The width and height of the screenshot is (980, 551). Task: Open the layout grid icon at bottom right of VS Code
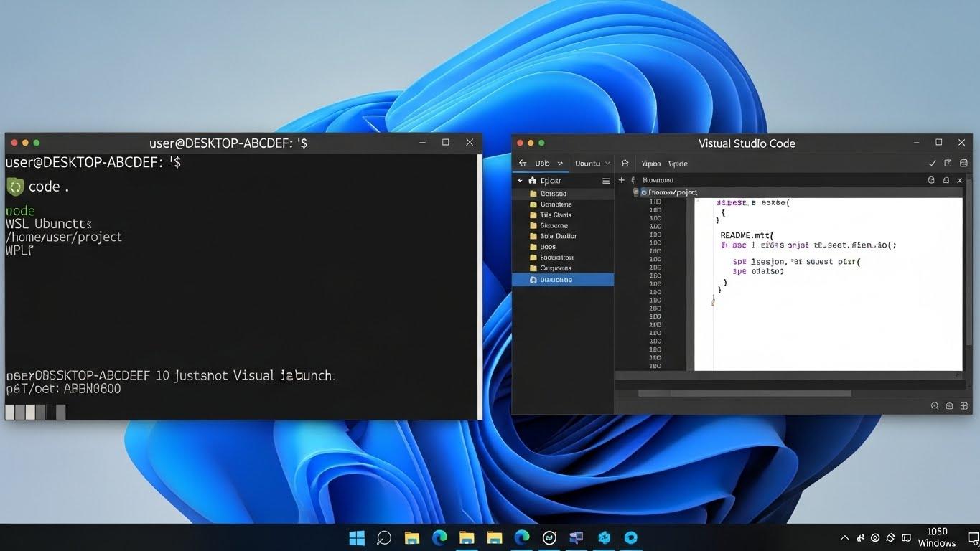pyautogui.click(x=964, y=405)
